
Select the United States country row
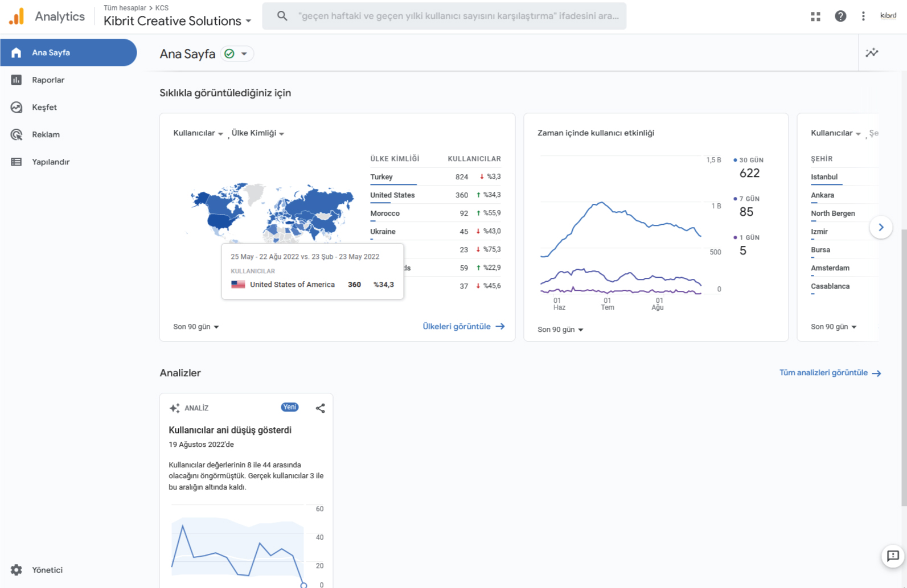coord(436,195)
